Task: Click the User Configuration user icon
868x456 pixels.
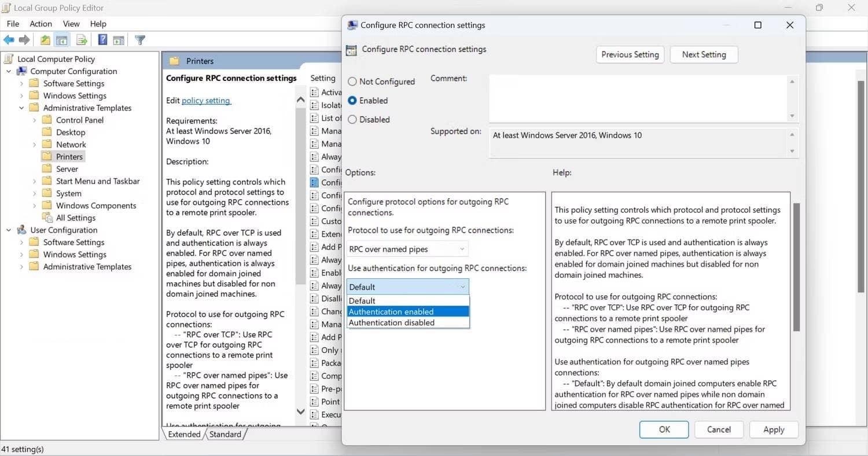Action: tap(22, 230)
